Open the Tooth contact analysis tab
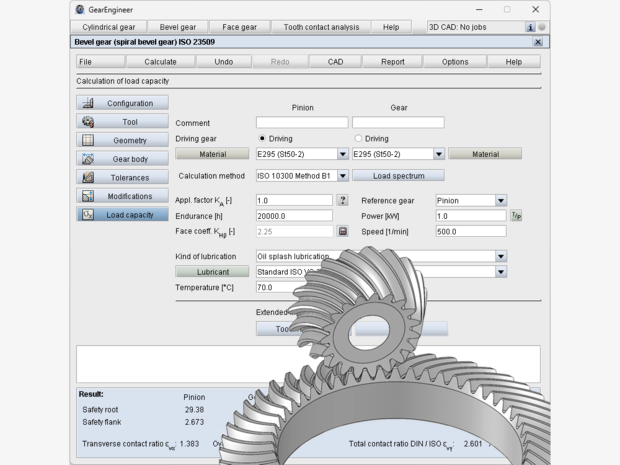620x465 pixels. click(x=323, y=27)
